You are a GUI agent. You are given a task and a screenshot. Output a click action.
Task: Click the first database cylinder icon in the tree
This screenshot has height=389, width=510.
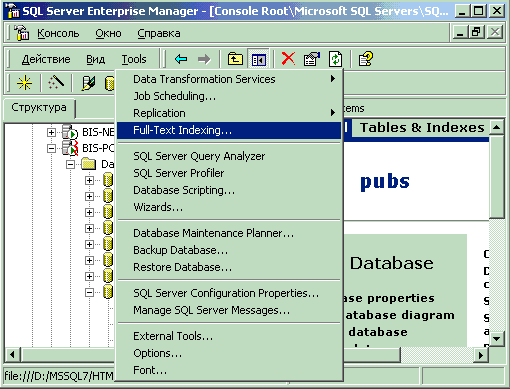tap(108, 180)
